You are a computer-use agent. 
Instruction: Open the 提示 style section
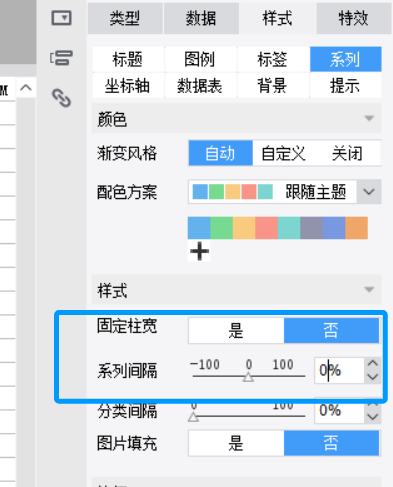[346, 86]
